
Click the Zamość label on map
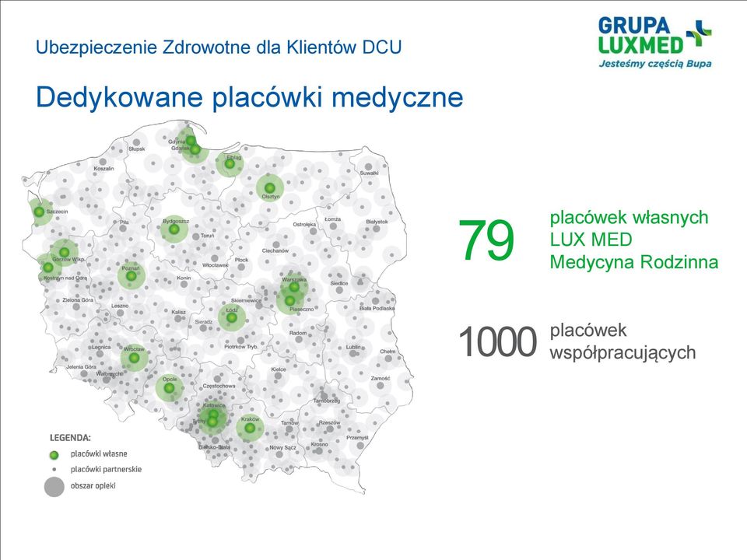pyautogui.click(x=381, y=379)
